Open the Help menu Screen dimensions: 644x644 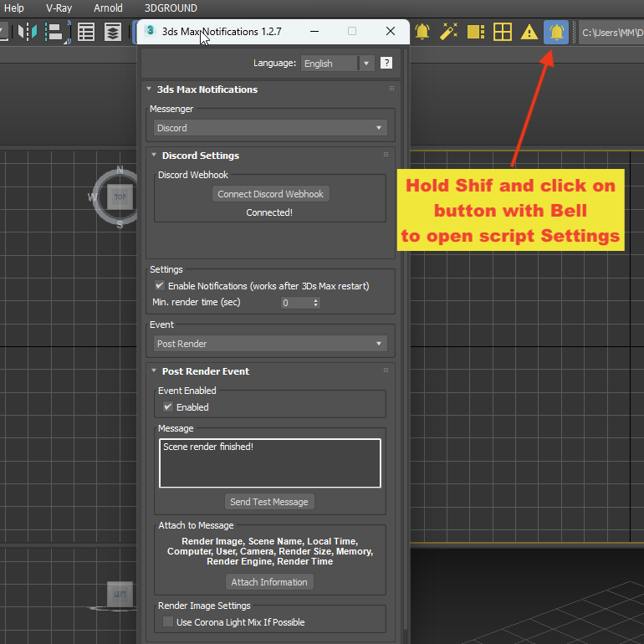(13, 8)
